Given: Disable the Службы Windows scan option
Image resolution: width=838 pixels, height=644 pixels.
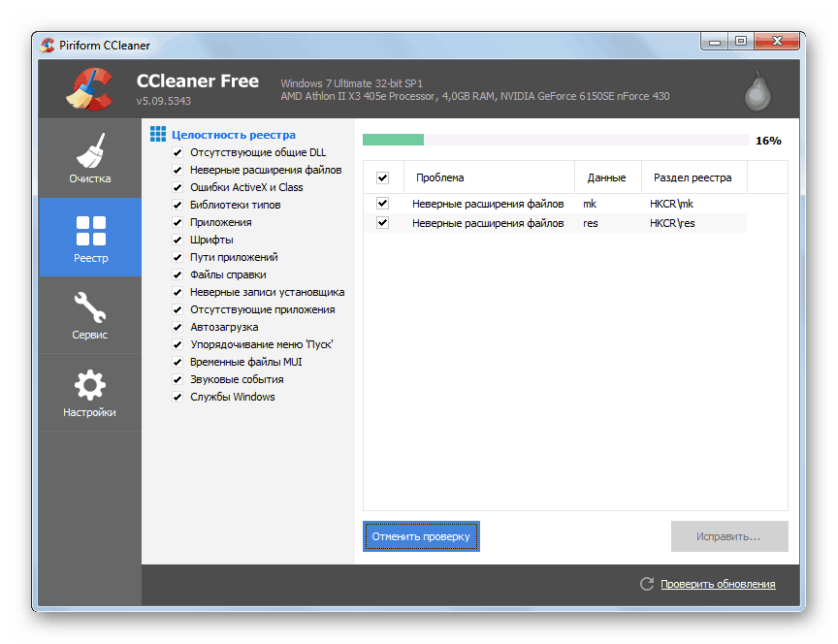Looking at the screenshot, I should [x=177, y=397].
